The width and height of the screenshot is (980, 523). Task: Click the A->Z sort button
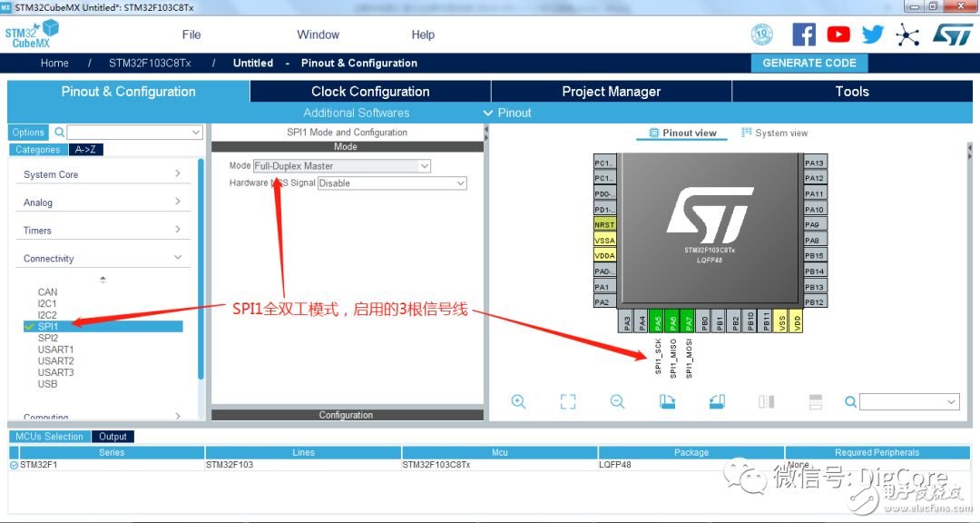(x=85, y=150)
